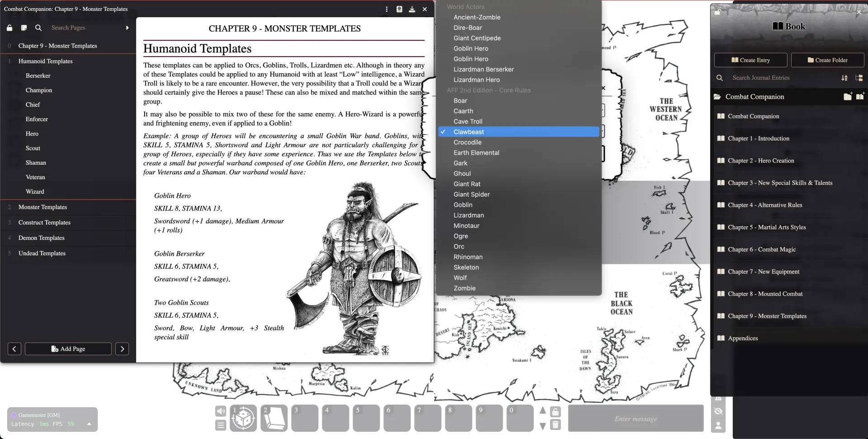Toggle the crossed-eye visibility icon near chat

[x=718, y=411]
